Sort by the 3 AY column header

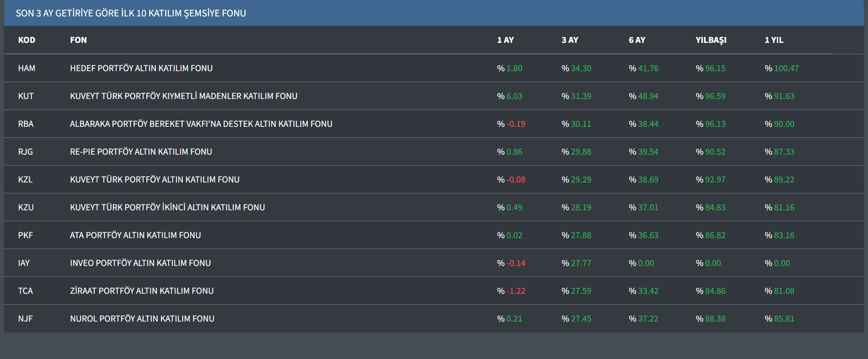[570, 40]
